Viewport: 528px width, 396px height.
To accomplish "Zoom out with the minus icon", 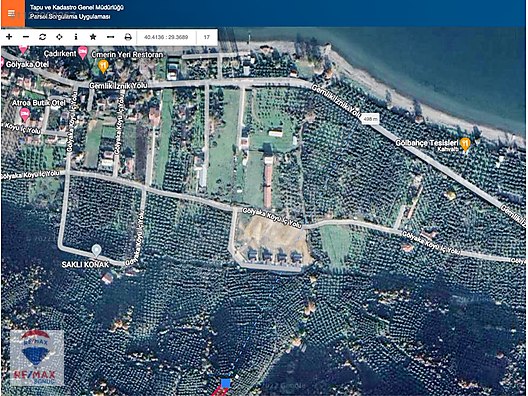I will coord(26,37).
